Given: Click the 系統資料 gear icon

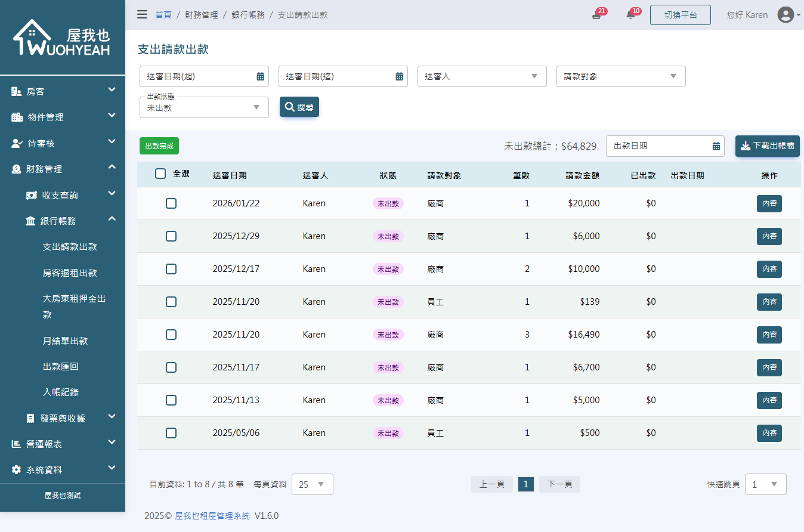Looking at the screenshot, I should tap(16, 469).
